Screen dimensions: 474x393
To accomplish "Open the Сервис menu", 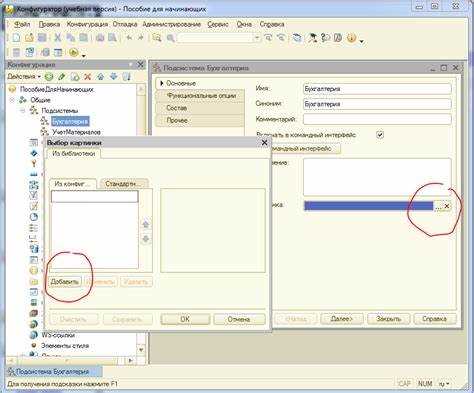I will pos(218,24).
